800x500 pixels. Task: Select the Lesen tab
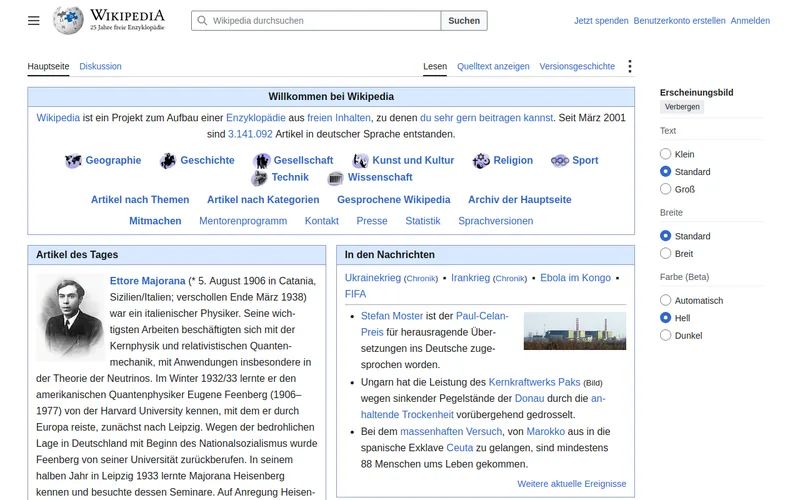(435, 66)
